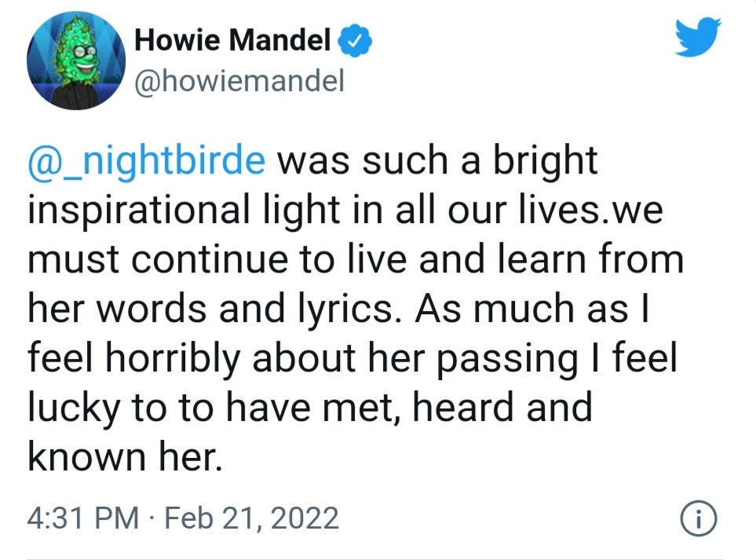Click the "lives.we" text in the tweet

pyautogui.click(x=591, y=210)
